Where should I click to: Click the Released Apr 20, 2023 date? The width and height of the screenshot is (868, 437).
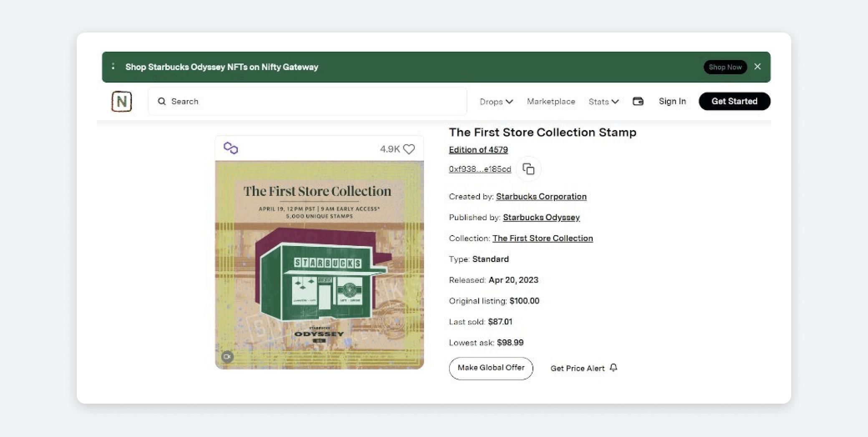(x=513, y=280)
